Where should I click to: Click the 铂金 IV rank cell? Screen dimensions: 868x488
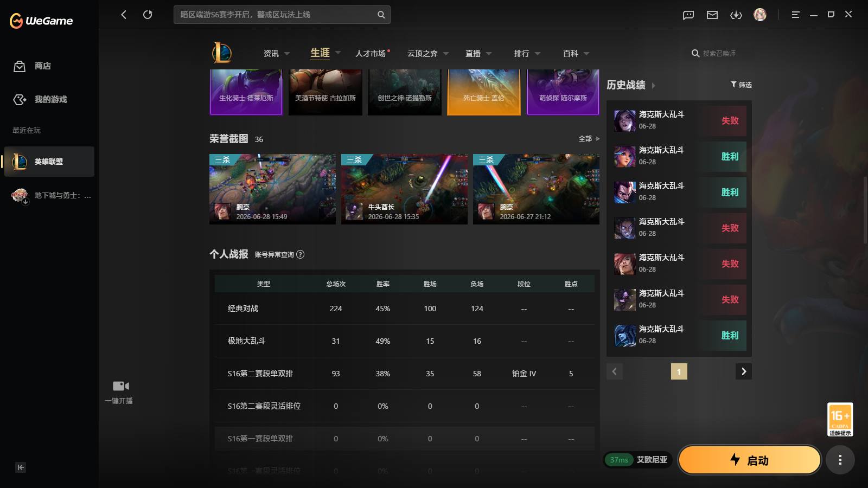pos(524,374)
